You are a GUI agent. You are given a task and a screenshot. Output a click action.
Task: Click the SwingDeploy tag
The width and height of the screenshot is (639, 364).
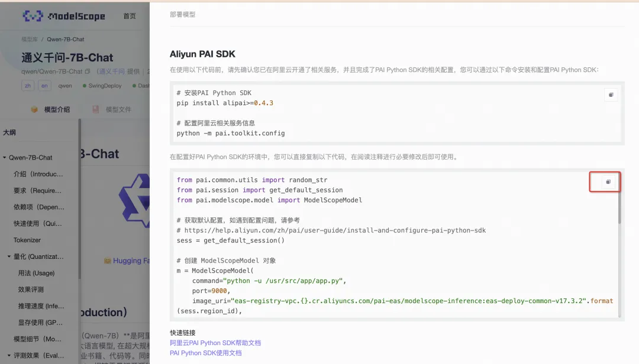[x=102, y=86]
